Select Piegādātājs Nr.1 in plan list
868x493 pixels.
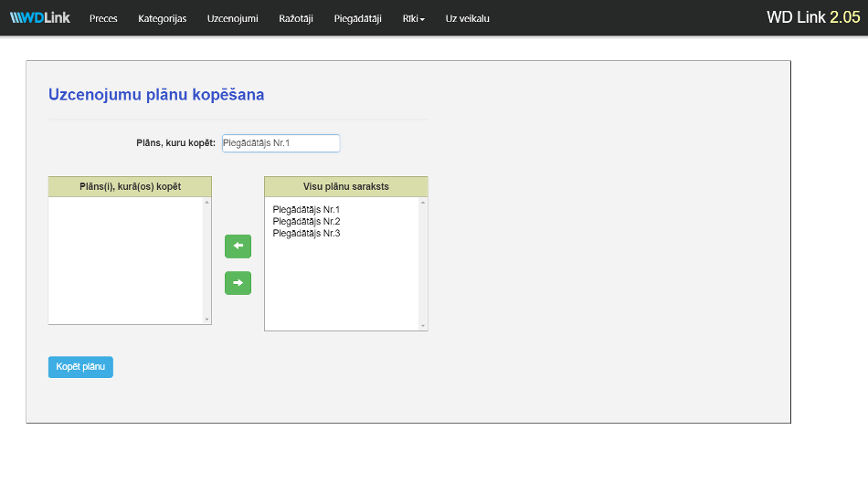[306, 210]
